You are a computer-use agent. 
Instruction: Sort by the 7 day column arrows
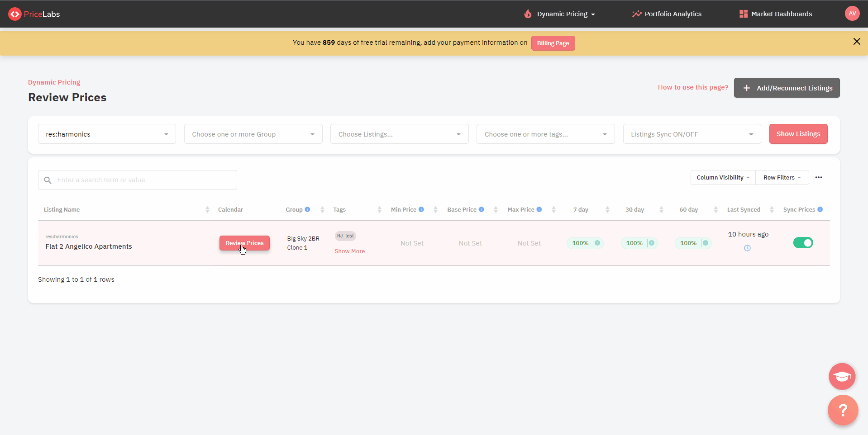[x=607, y=210]
